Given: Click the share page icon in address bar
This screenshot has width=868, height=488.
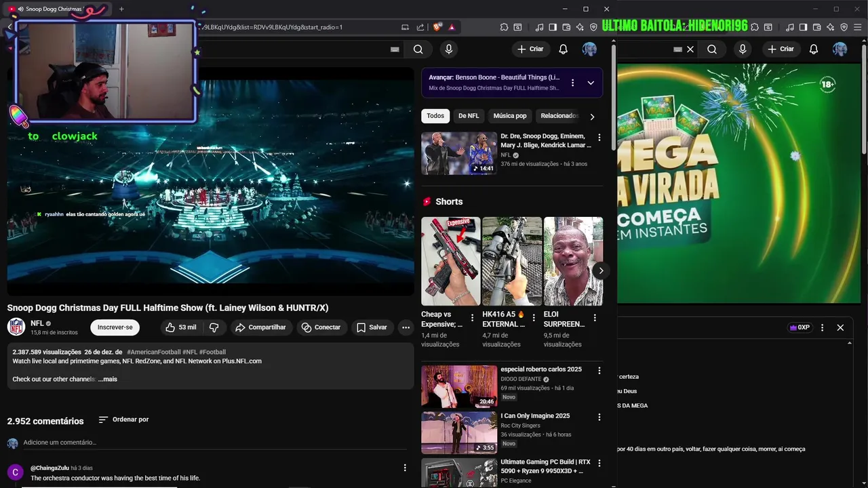Looking at the screenshot, I should pos(420,27).
